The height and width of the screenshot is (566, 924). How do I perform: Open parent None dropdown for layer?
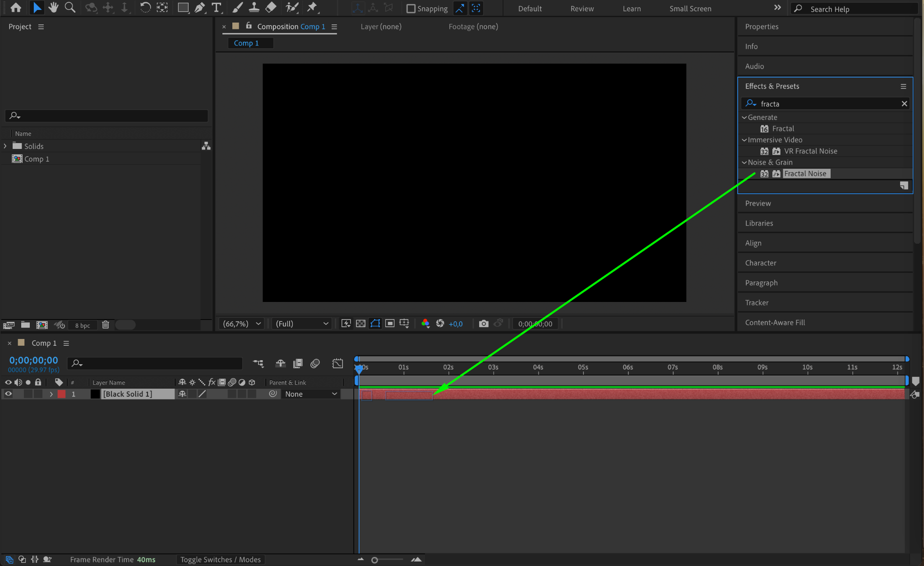(x=310, y=394)
